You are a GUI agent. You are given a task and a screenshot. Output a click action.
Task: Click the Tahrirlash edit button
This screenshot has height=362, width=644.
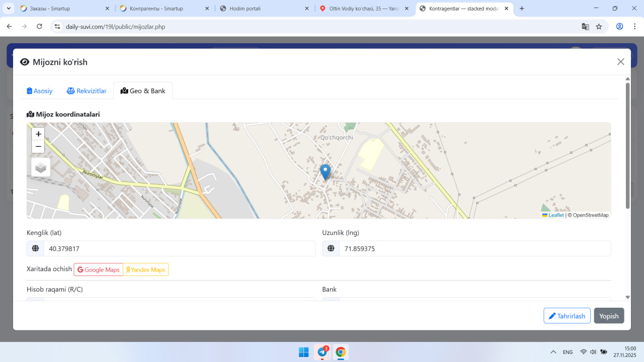(567, 316)
